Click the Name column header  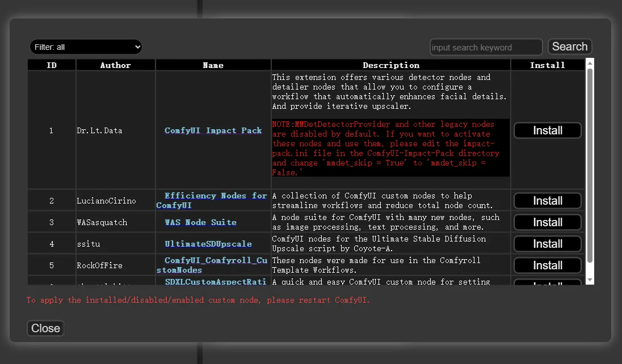213,65
